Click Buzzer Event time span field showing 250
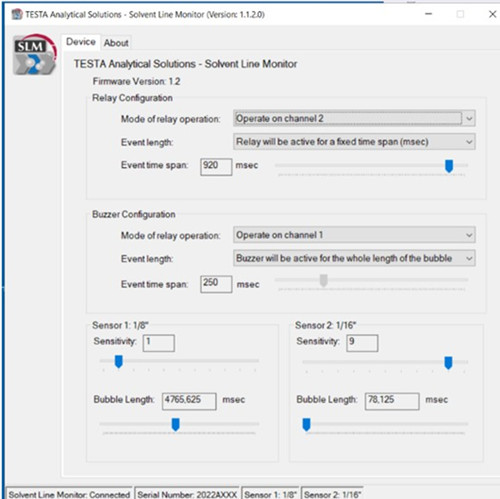The image size is (500, 499). 216,284
